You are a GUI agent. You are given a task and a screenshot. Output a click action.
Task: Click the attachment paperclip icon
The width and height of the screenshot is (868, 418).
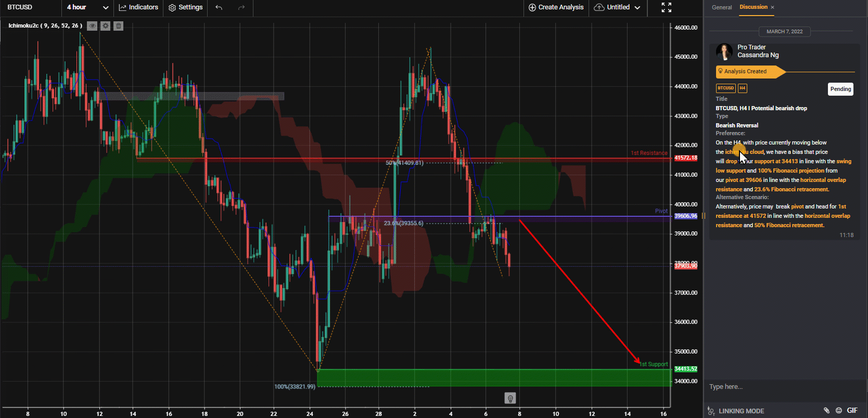point(826,410)
